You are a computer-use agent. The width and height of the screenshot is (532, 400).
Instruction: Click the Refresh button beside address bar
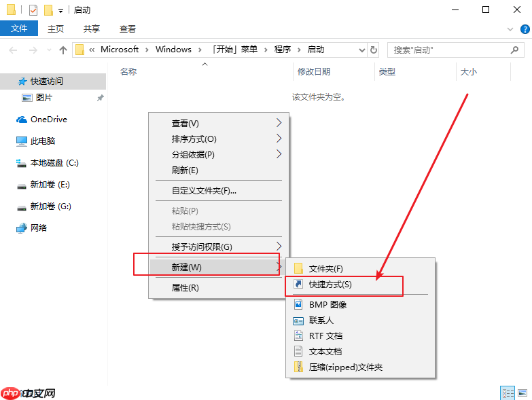[374, 50]
